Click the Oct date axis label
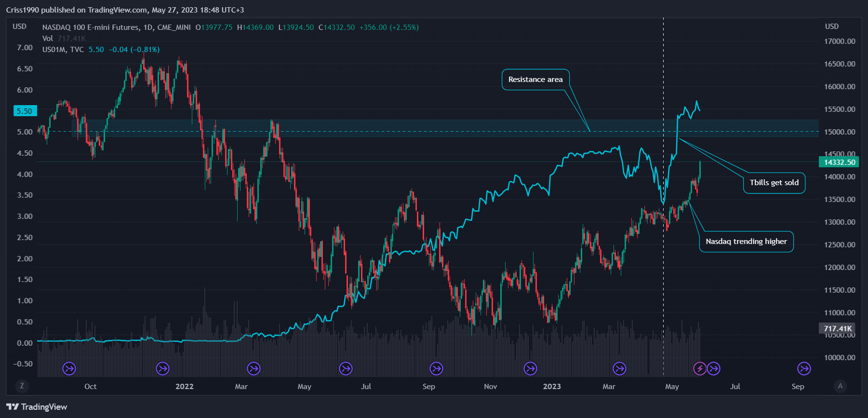Screen dimensions: 868x418 click(90, 387)
